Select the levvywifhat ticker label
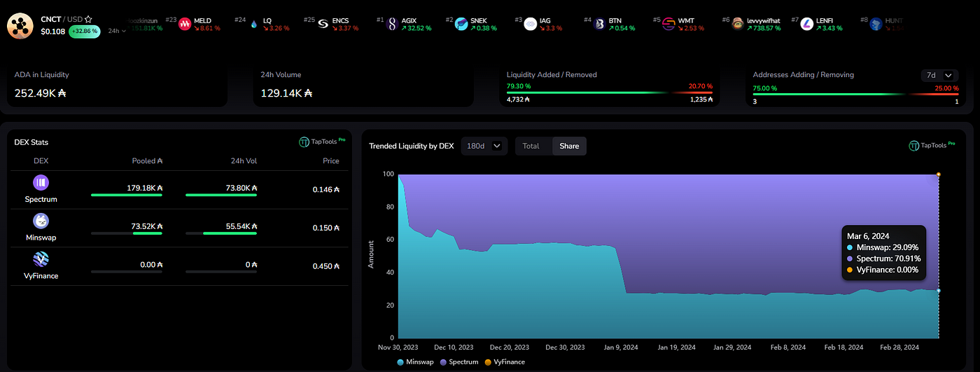Image resolution: width=980 pixels, height=372 pixels. [764, 20]
